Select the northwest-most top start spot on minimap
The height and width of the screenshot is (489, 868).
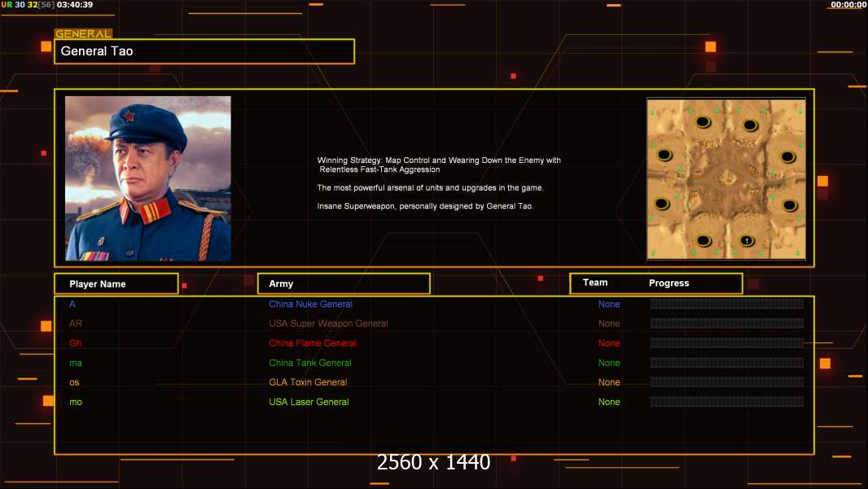(x=703, y=121)
